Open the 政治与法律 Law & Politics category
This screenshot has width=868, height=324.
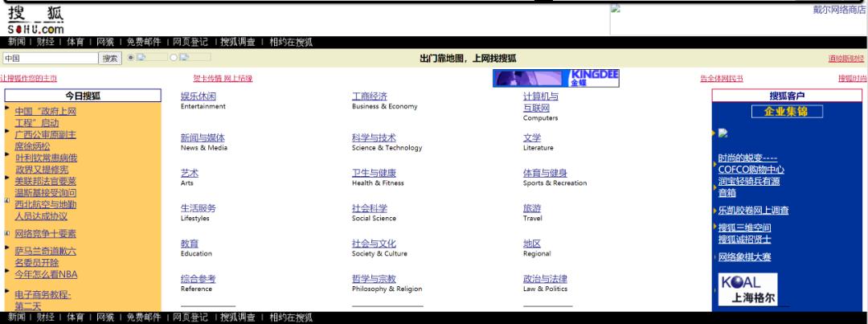(x=545, y=279)
